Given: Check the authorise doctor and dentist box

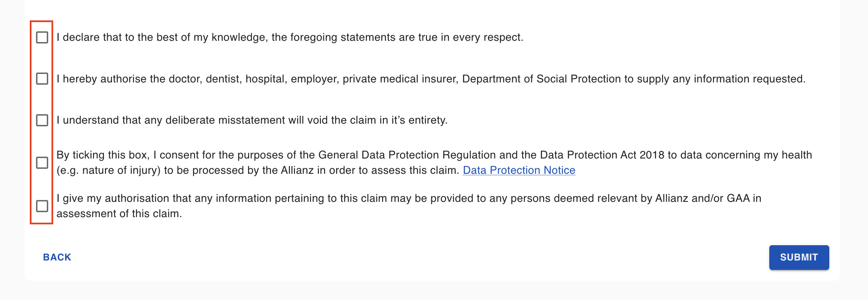Looking at the screenshot, I should (42, 79).
